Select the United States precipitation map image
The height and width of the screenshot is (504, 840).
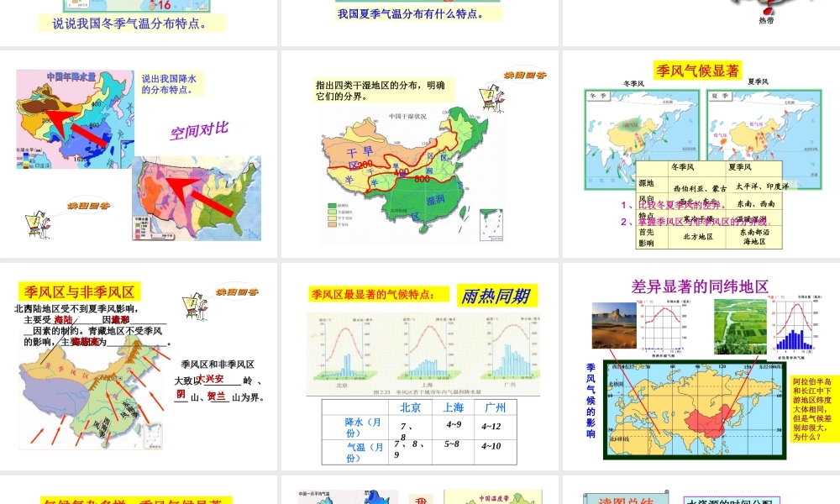[x=197, y=198]
